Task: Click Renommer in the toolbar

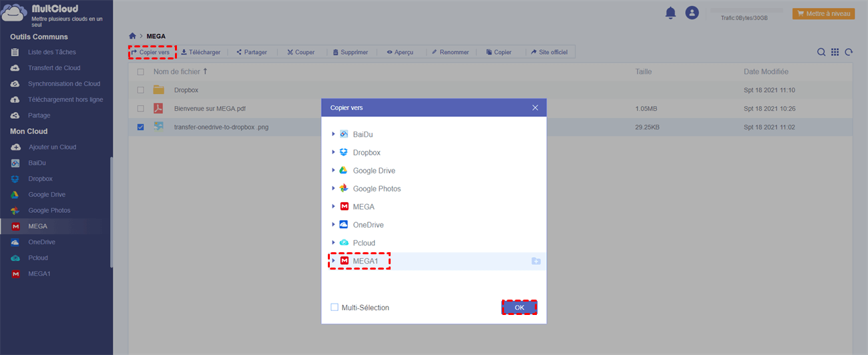Action: click(450, 52)
